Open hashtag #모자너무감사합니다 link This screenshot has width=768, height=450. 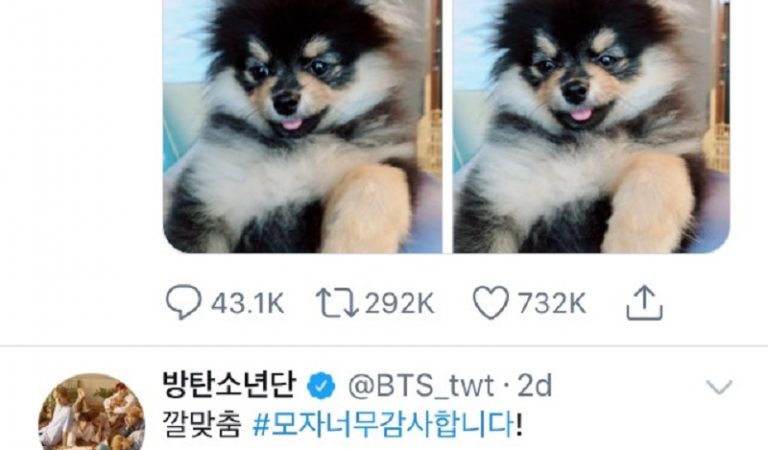(x=384, y=425)
